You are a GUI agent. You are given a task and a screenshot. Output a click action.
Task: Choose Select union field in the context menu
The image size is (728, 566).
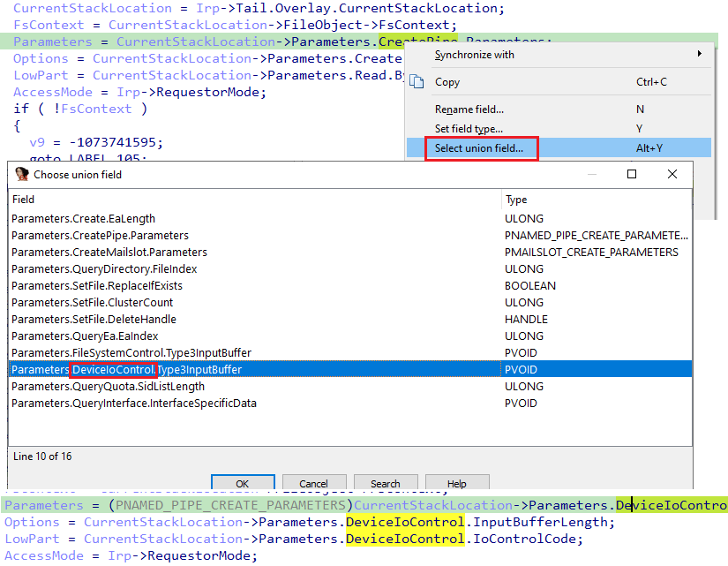pos(480,147)
